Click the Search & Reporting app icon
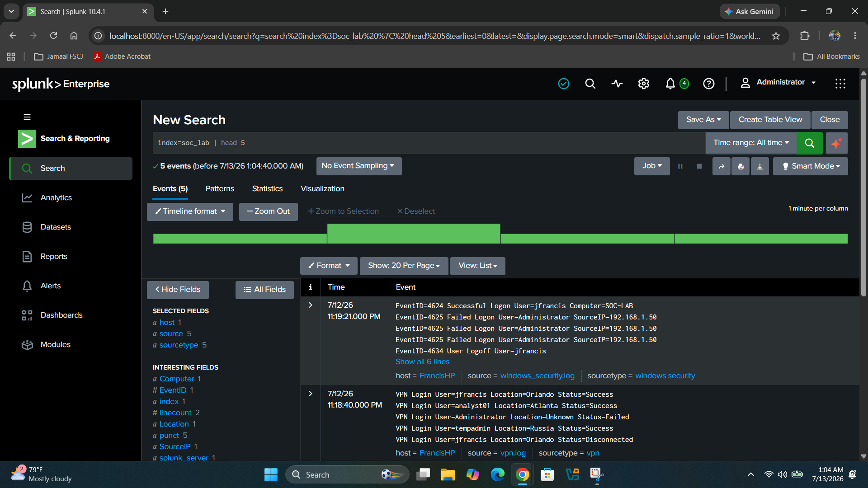 [x=27, y=138]
